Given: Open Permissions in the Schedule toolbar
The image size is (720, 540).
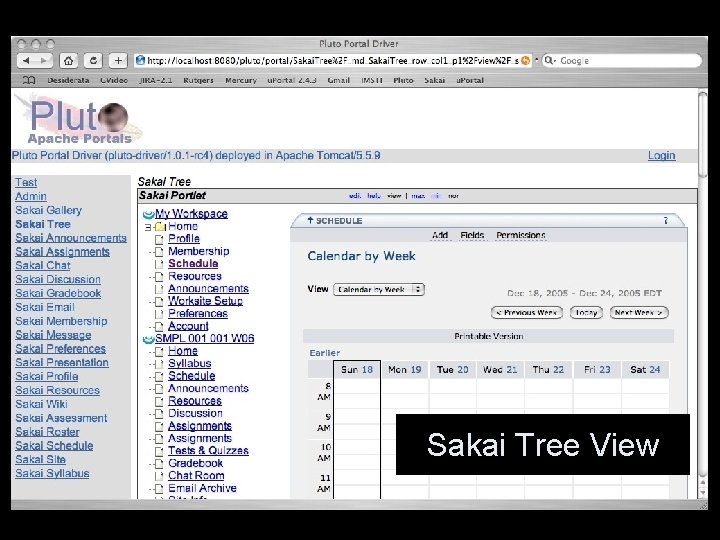Looking at the screenshot, I should [x=521, y=235].
